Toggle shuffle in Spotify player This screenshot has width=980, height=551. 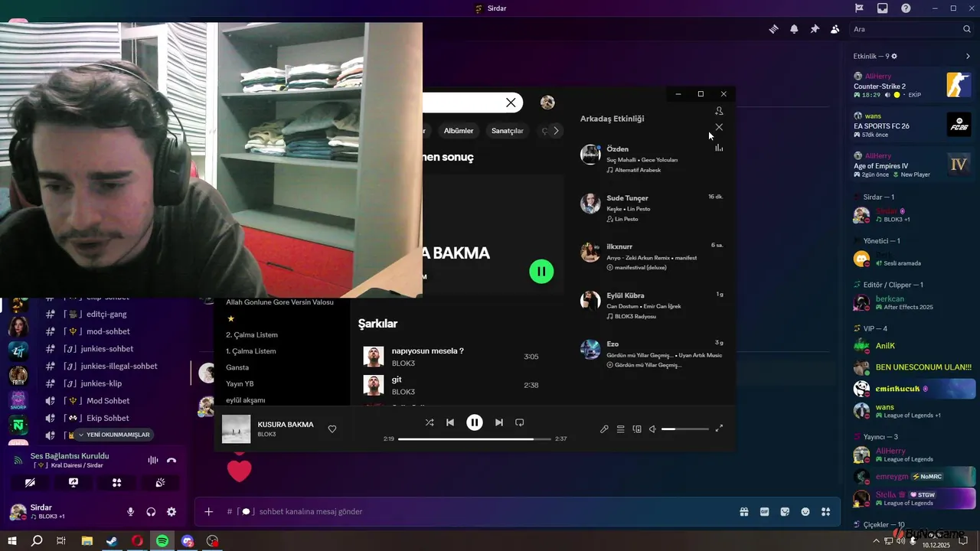[x=429, y=422]
